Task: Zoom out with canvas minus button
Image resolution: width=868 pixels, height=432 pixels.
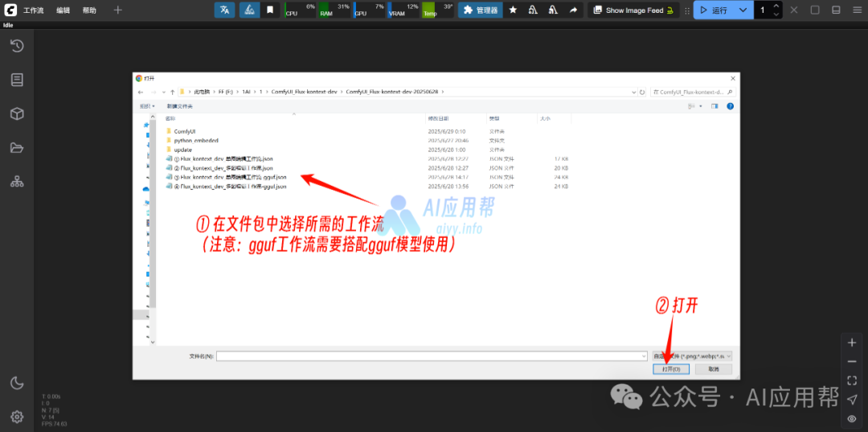Action: [852, 361]
